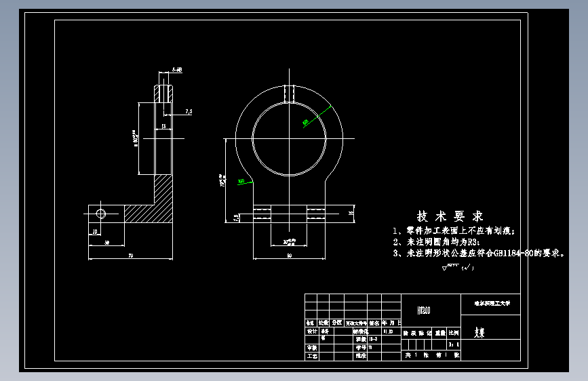Screen dimensions: 588x381
Task: Select the green R10 fillet dimension
Action: (x=241, y=181)
